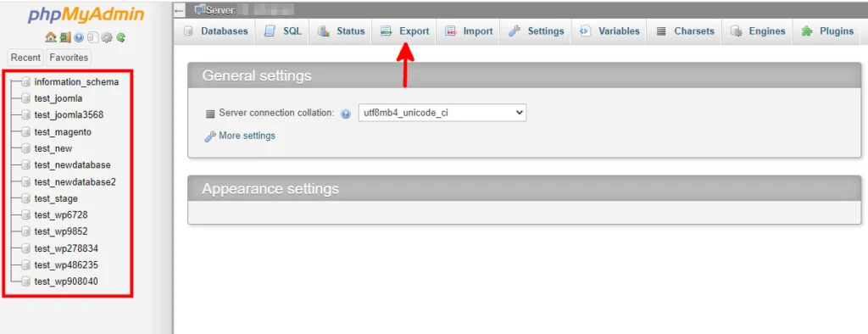Open navigation panel settings gear icon
The image size is (868, 334).
(107, 37)
